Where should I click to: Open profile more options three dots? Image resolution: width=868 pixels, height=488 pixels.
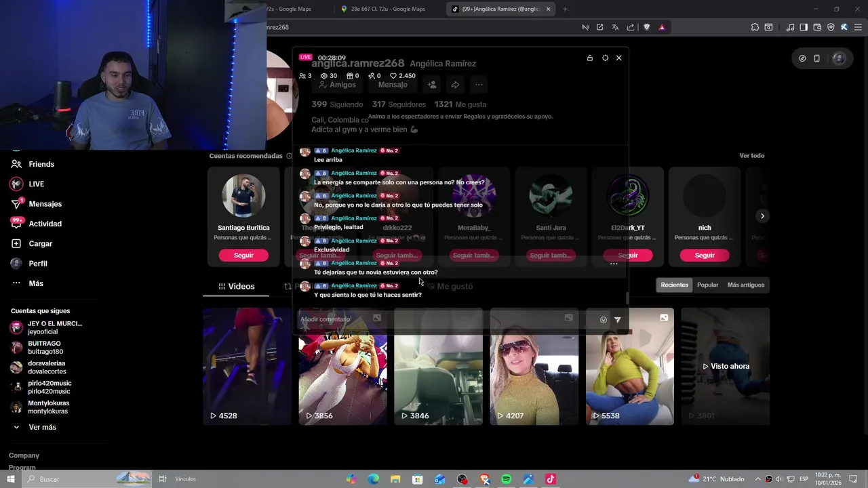[x=479, y=85]
